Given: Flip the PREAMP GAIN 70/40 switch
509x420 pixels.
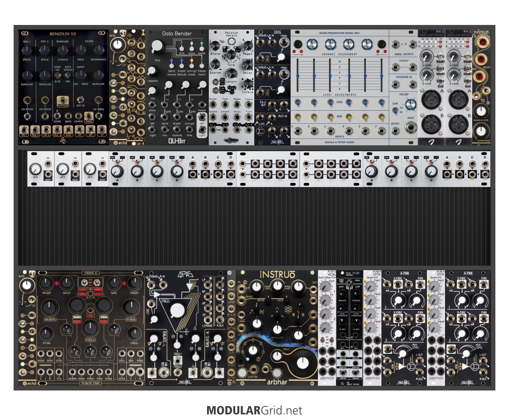Looking at the screenshot, I should click(x=395, y=110).
